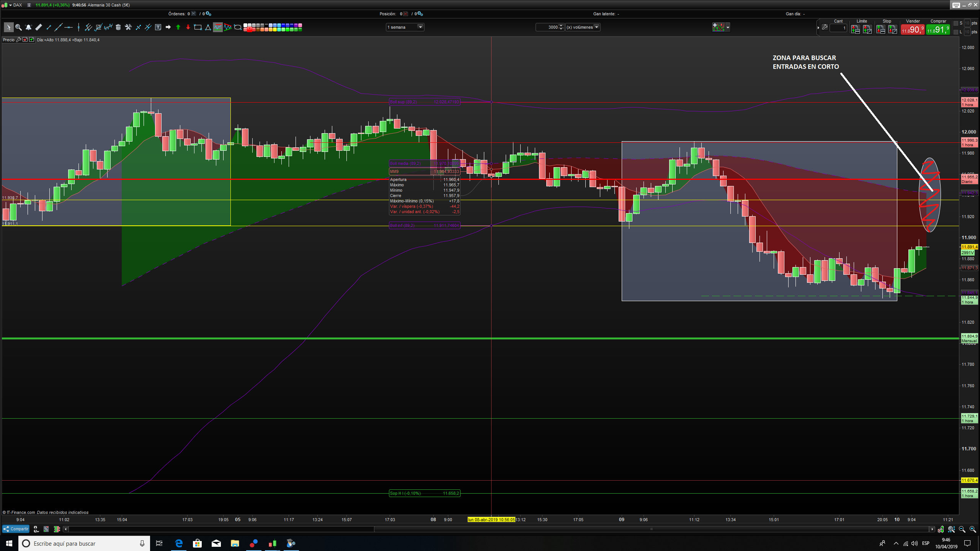The image size is (980, 551).
Task: Enable the L limit points checkbox
Action: (956, 32)
